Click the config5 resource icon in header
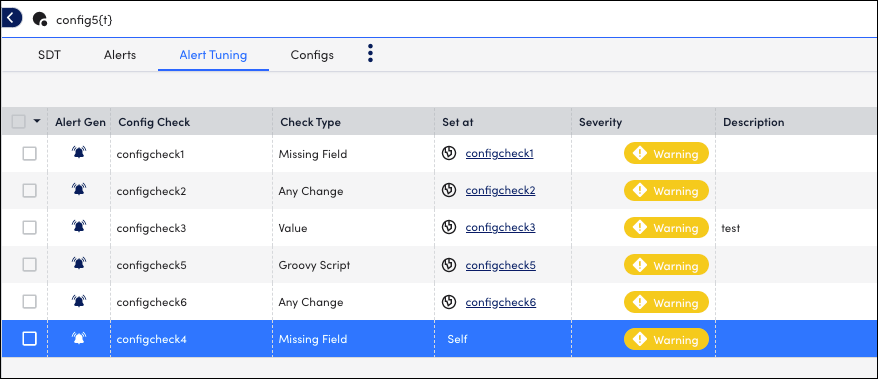 pos(40,19)
